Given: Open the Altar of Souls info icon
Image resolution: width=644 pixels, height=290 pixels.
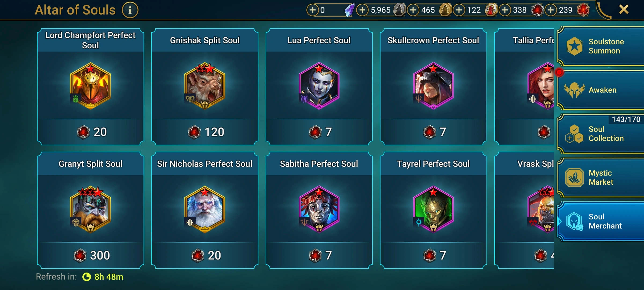Looking at the screenshot, I should [130, 10].
